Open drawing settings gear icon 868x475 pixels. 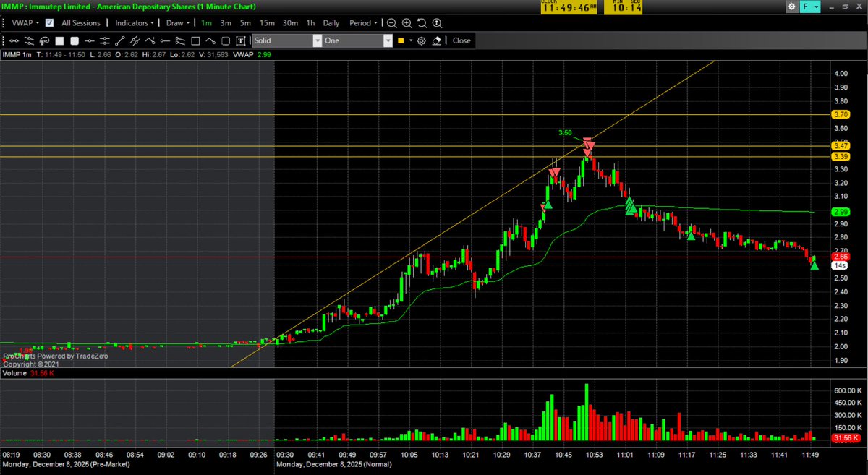(x=422, y=40)
